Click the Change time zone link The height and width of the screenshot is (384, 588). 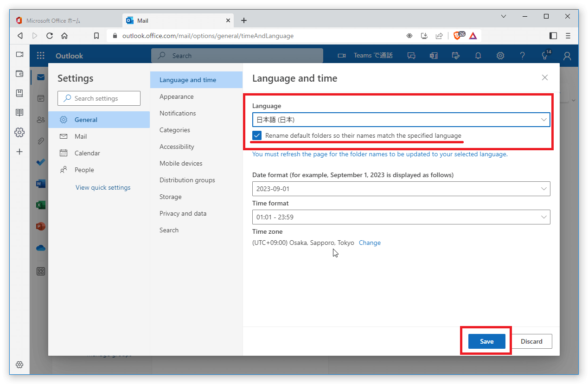click(370, 243)
